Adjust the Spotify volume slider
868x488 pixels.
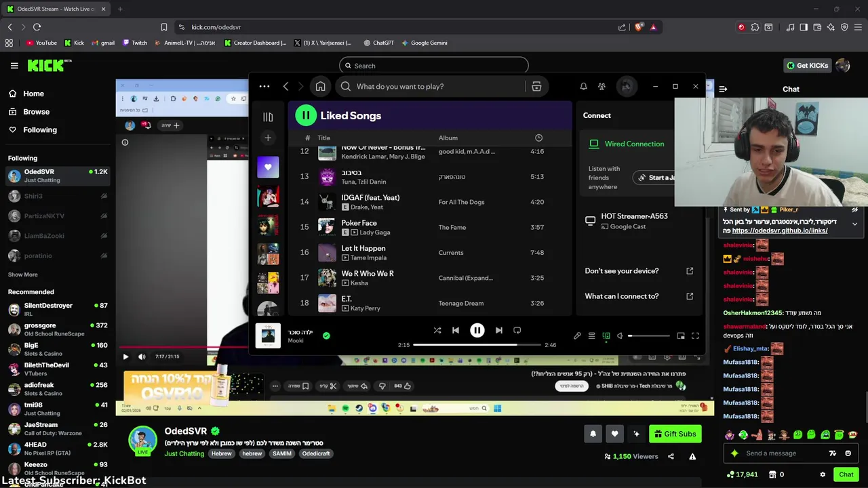tap(649, 335)
